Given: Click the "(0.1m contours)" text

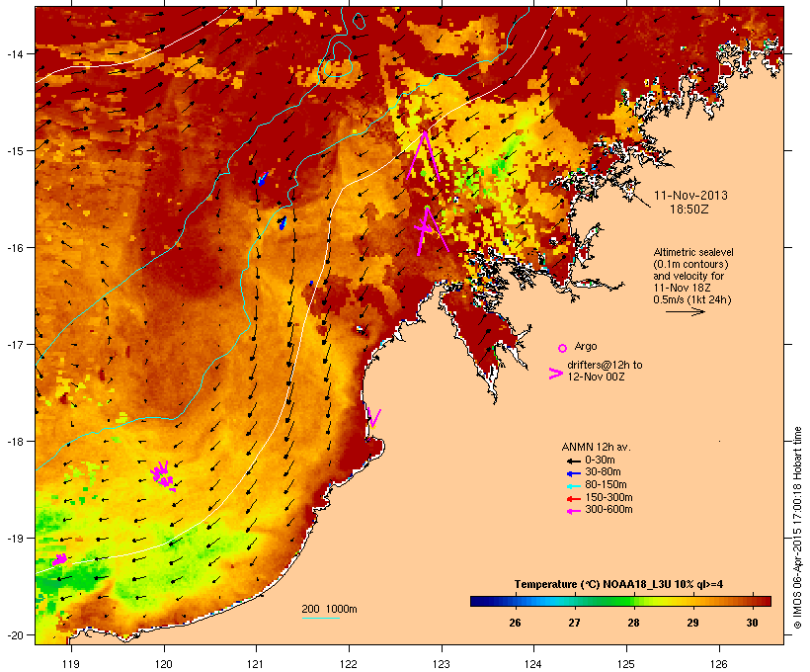Looking at the screenshot, I should (690, 264).
